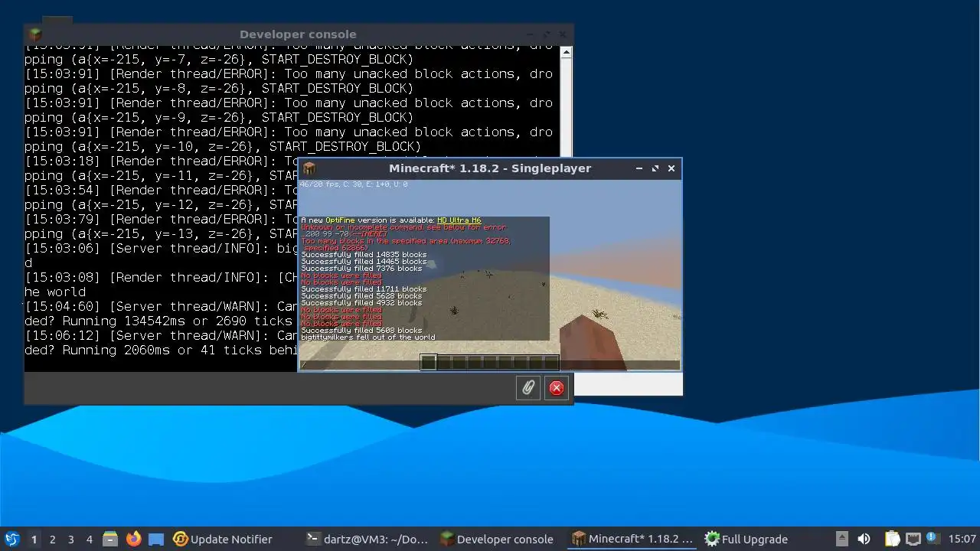Click the 'Developer console' window title text
Viewport: 980px width, 551px height.
298,34
